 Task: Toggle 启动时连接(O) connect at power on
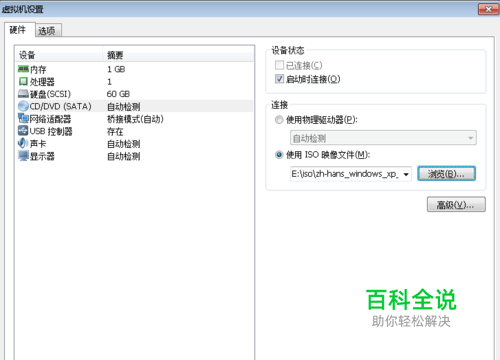pos(279,79)
